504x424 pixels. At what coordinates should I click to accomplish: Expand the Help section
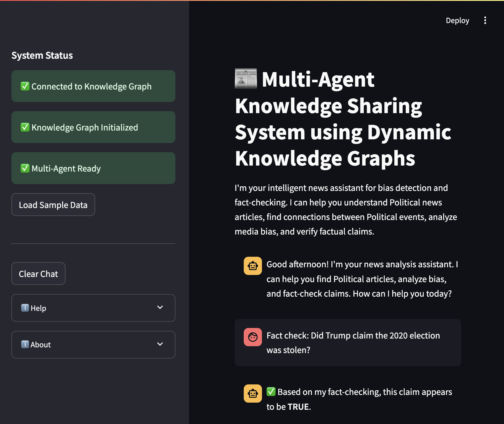tap(93, 308)
